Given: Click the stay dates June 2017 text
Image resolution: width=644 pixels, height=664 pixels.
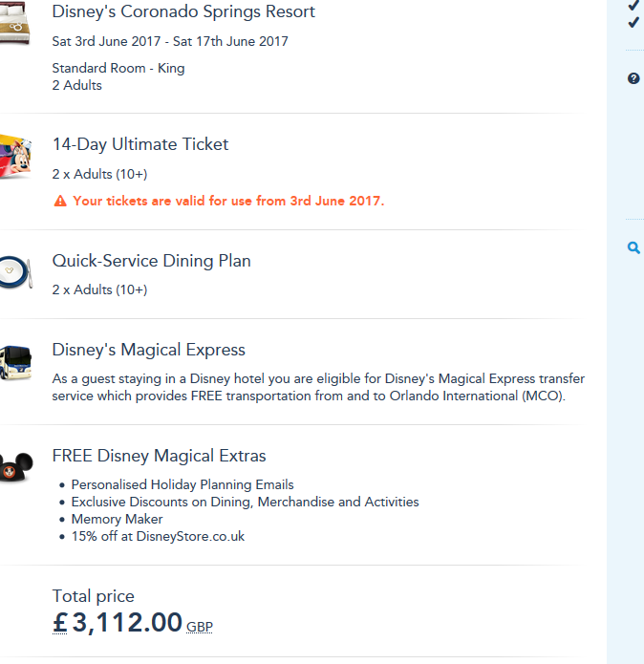Looking at the screenshot, I should click(170, 42).
